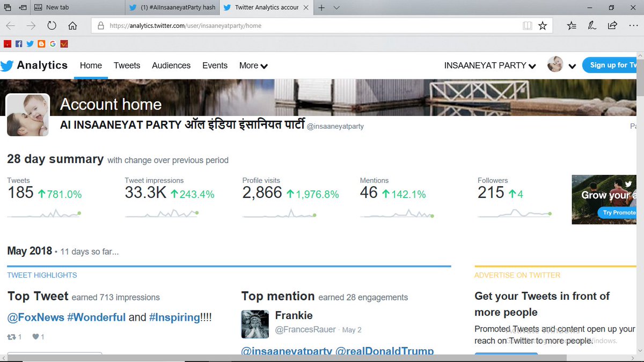The width and height of the screenshot is (644, 362).
Task: Click the @insaaneyatparty mention in Frankie's tweet
Action: [287, 352]
